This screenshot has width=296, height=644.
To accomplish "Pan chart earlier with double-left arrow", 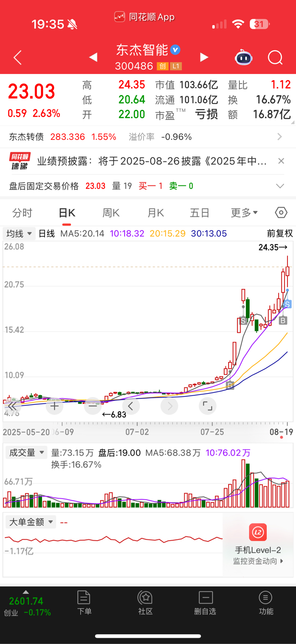I will coord(12,406).
